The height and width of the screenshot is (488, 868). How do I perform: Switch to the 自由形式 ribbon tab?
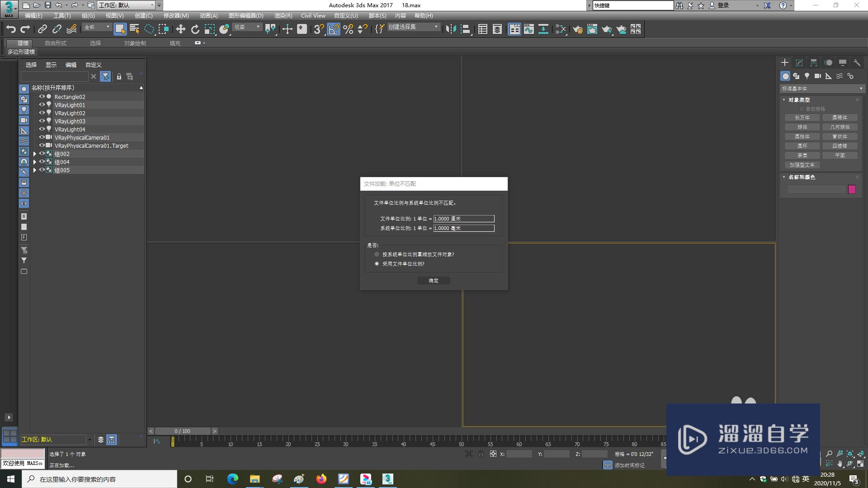click(x=56, y=43)
